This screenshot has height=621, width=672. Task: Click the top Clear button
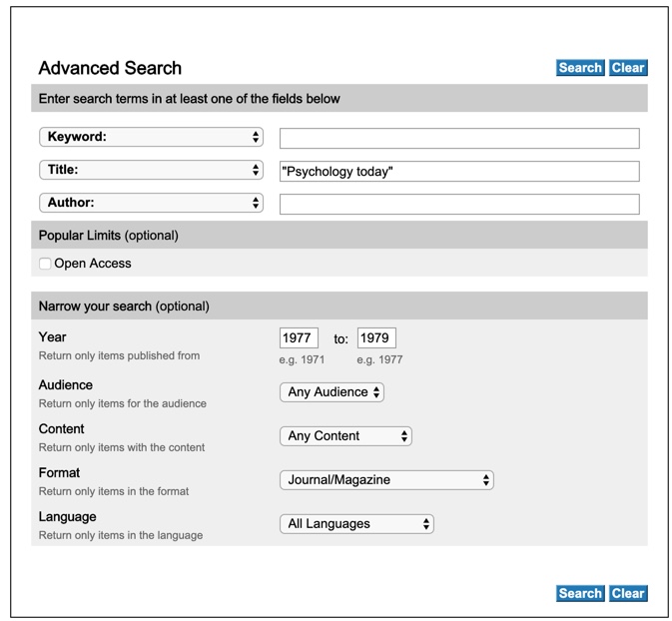(628, 68)
